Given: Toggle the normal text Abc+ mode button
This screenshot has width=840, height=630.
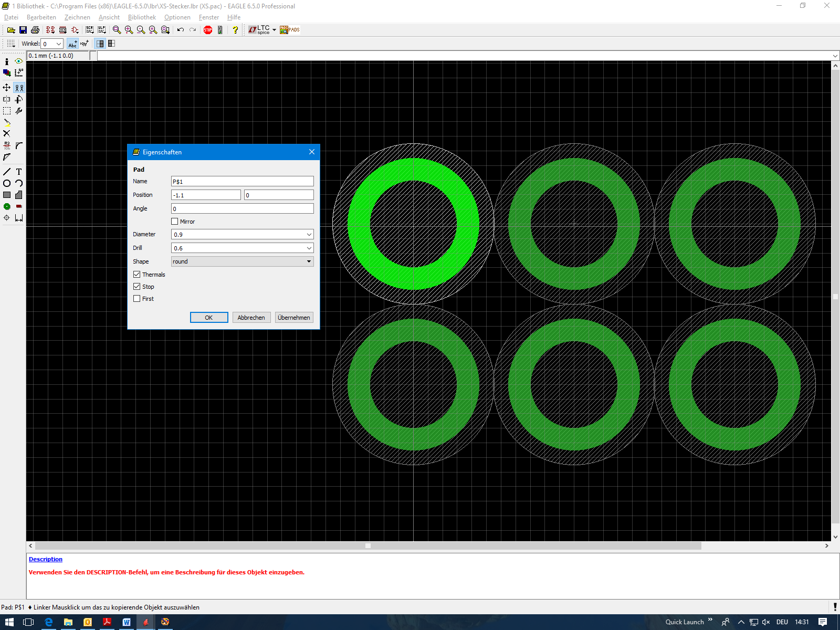Looking at the screenshot, I should (x=72, y=44).
